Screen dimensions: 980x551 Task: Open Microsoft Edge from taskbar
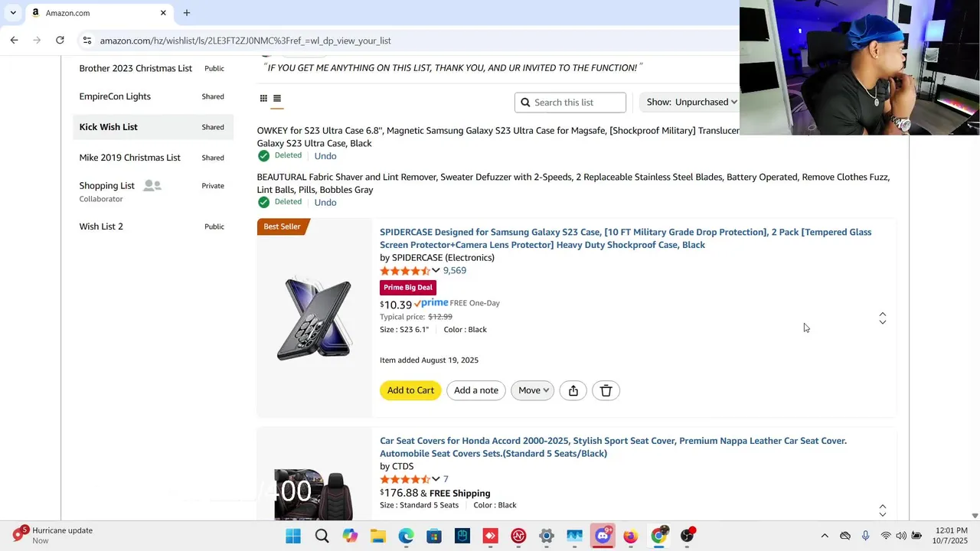(x=406, y=536)
